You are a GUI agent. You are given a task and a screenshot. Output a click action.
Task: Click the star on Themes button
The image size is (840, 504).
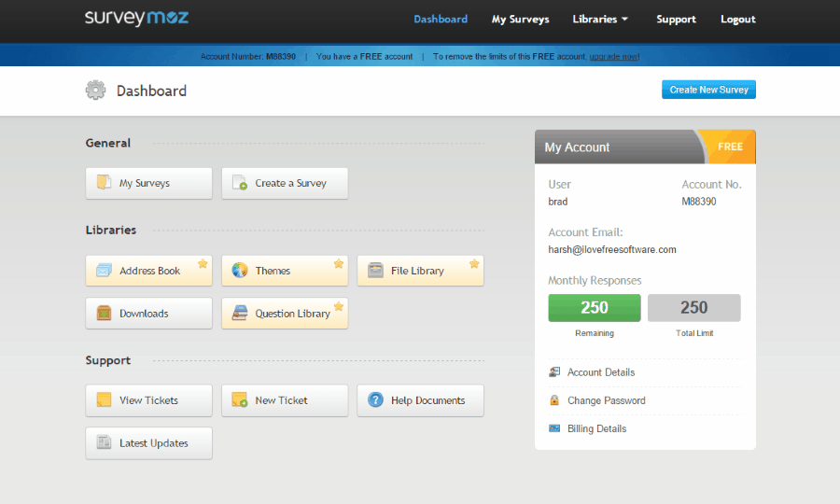(x=339, y=263)
